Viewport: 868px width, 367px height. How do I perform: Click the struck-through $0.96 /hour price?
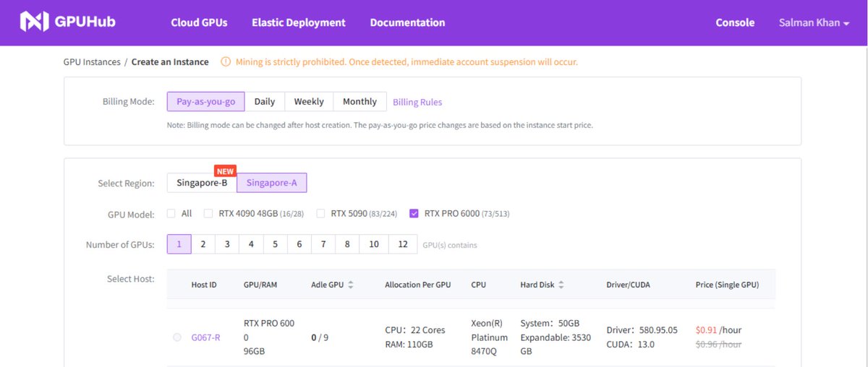point(718,345)
